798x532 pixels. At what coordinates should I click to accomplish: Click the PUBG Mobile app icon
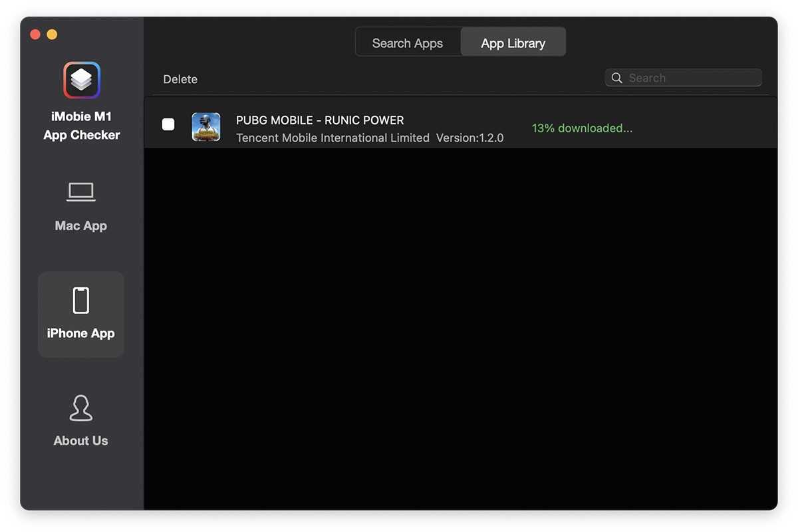(x=206, y=127)
